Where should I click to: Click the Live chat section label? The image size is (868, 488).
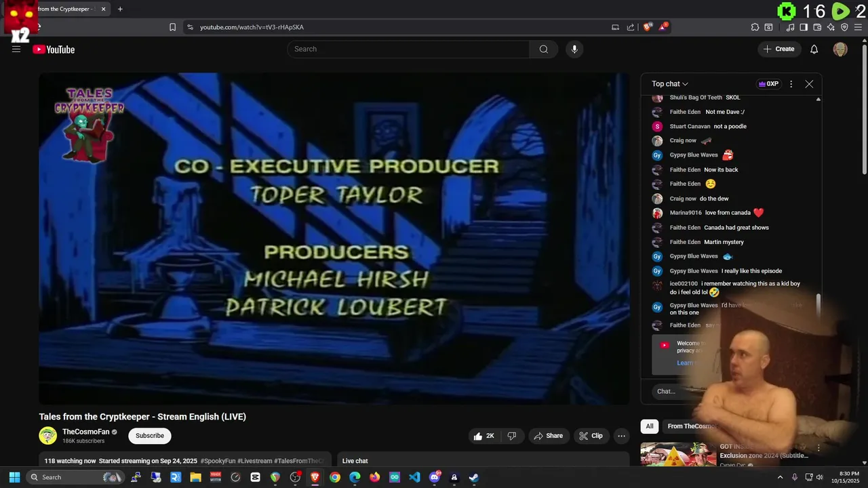coord(355,461)
